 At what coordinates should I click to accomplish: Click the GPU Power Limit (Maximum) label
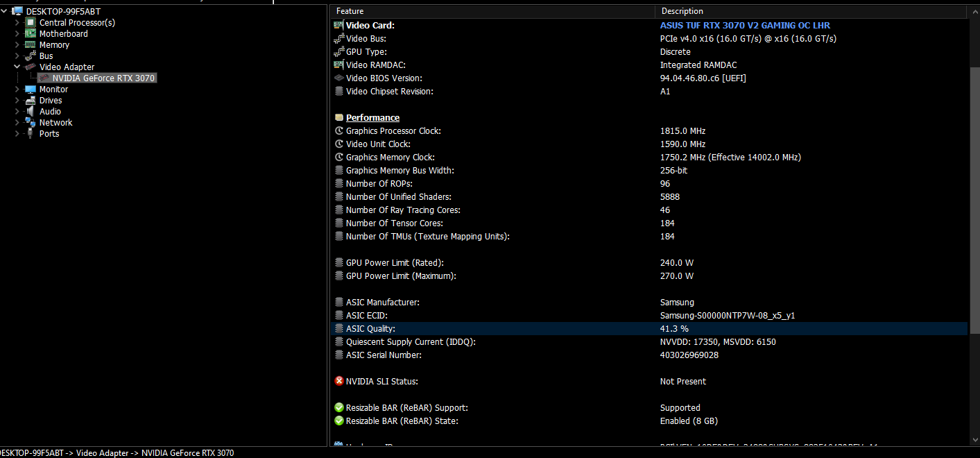point(401,275)
